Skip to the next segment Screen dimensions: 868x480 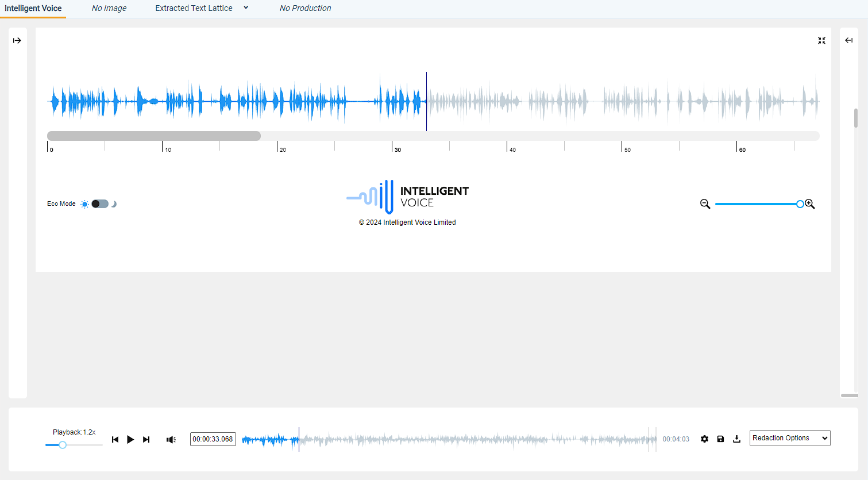point(146,439)
